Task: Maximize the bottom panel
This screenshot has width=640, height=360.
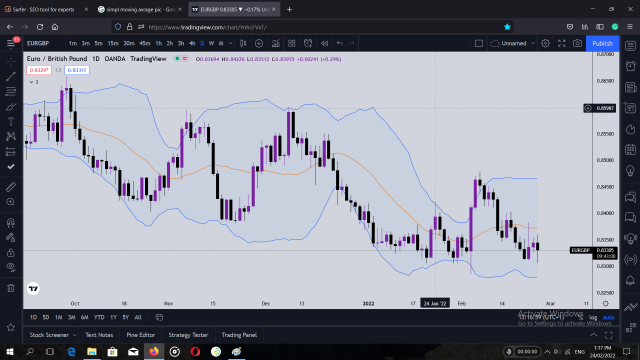Action: (609, 335)
